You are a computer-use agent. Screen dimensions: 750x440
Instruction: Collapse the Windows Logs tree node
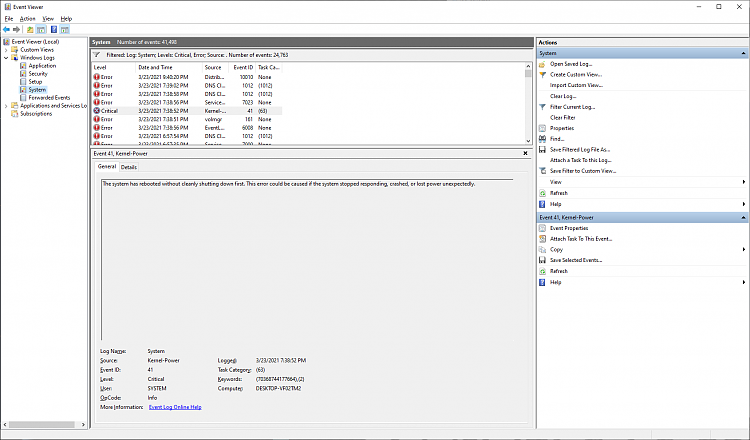click(x=6, y=58)
